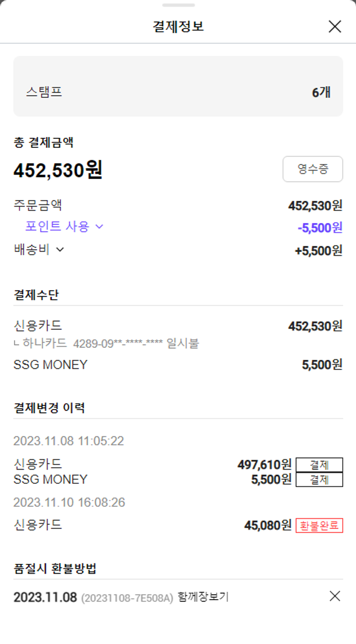Open the 영수증 receipt
Screen dimensions: 356x644
coord(312,169)
